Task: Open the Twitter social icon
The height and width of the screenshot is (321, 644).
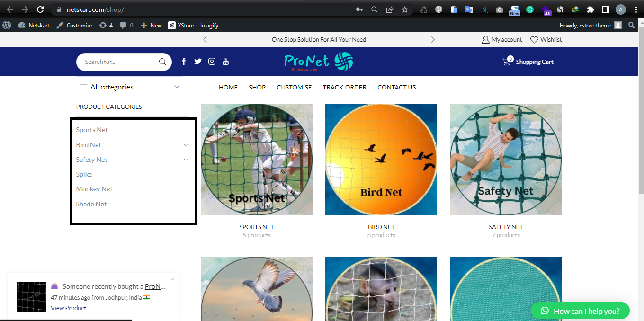Action: point(198,62)
